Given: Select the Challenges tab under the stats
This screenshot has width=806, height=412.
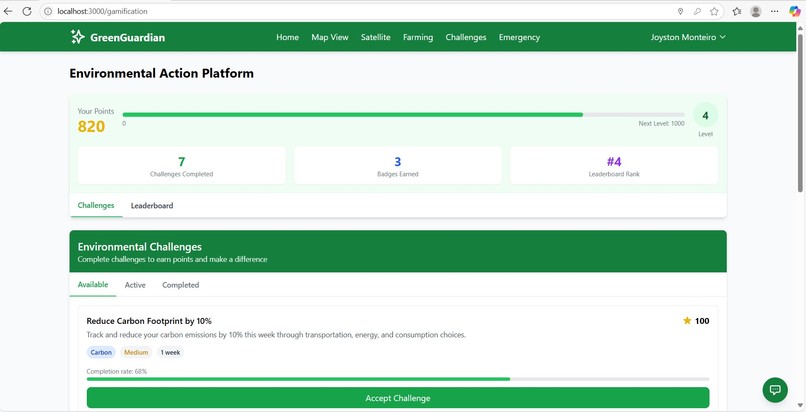Looking at the screenshot, I should (96, 205).
